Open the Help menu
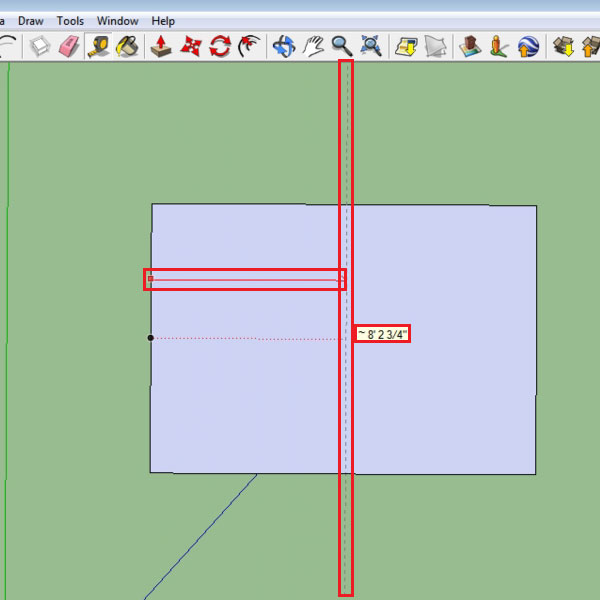The height and width of the screenshot is (600, 600). pos(163,21)
